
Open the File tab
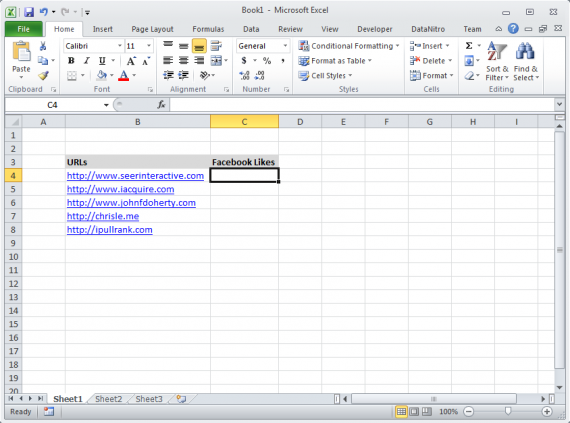pos(23,29)
